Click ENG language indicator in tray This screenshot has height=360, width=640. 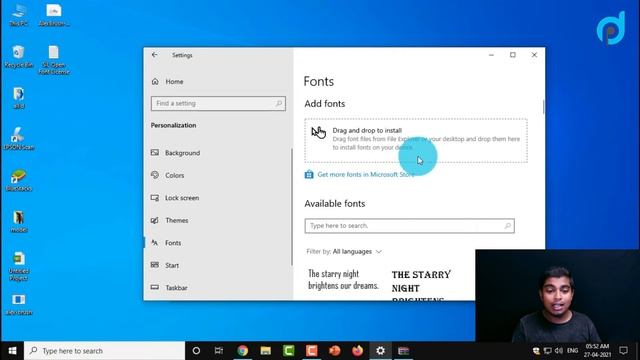(x=572, y=351)
